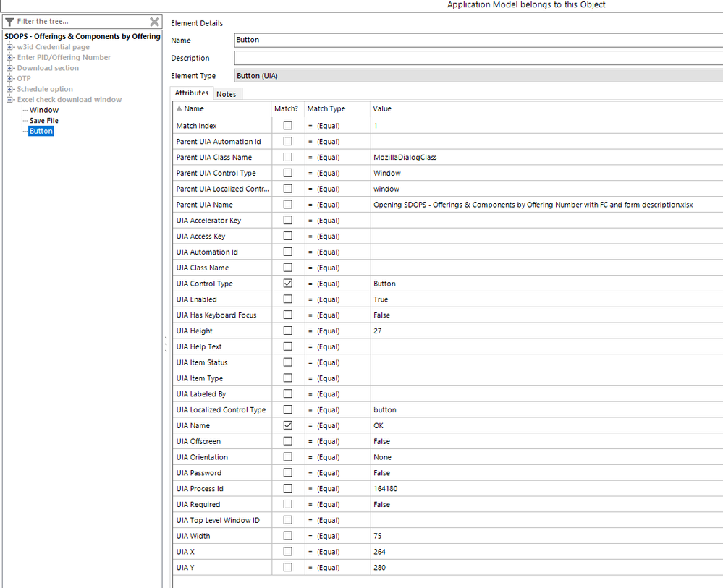This screenshot has height=588, width=723.
Task: Select the Window tree item
Action: coord(44,110)
